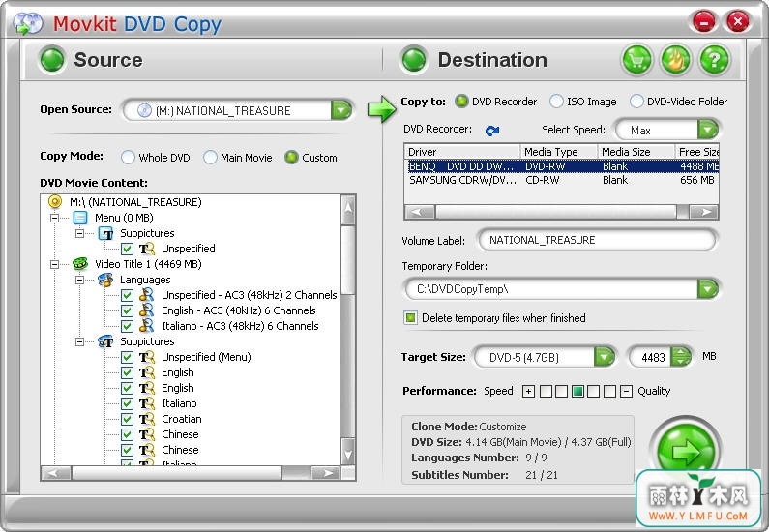Uncheck English - AC3 6 Channels audio
This screenshot has height=532, width=769.
tap(127, 310)
